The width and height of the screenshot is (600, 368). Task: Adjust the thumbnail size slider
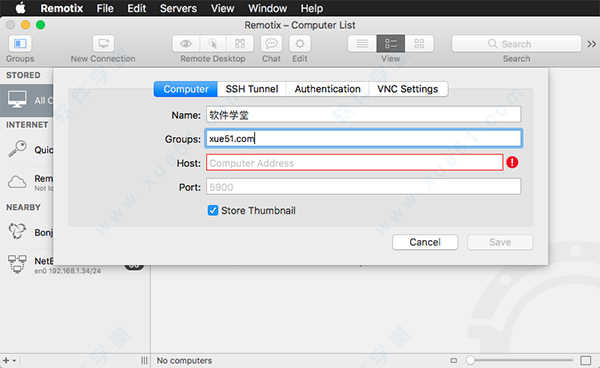point(470,360)
